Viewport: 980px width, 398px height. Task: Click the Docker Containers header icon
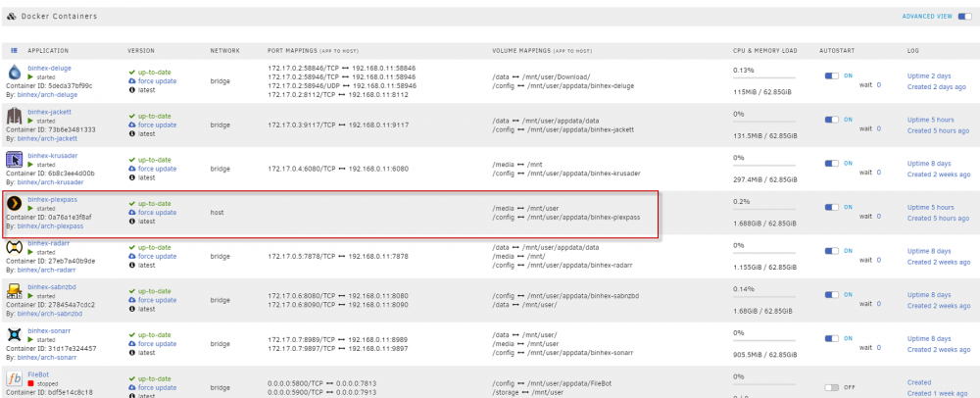pos(11,17)
